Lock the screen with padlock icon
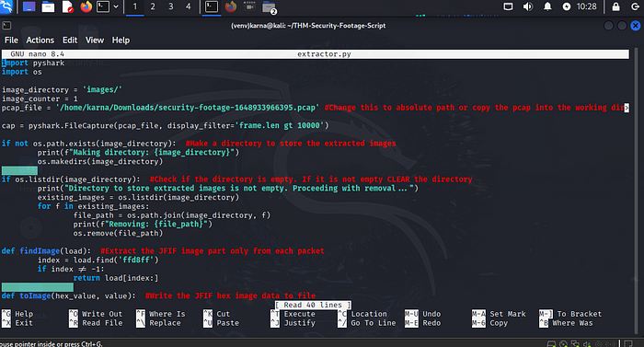Image resolution: width=644 pixels, height=347 pixels. [616, 6]
